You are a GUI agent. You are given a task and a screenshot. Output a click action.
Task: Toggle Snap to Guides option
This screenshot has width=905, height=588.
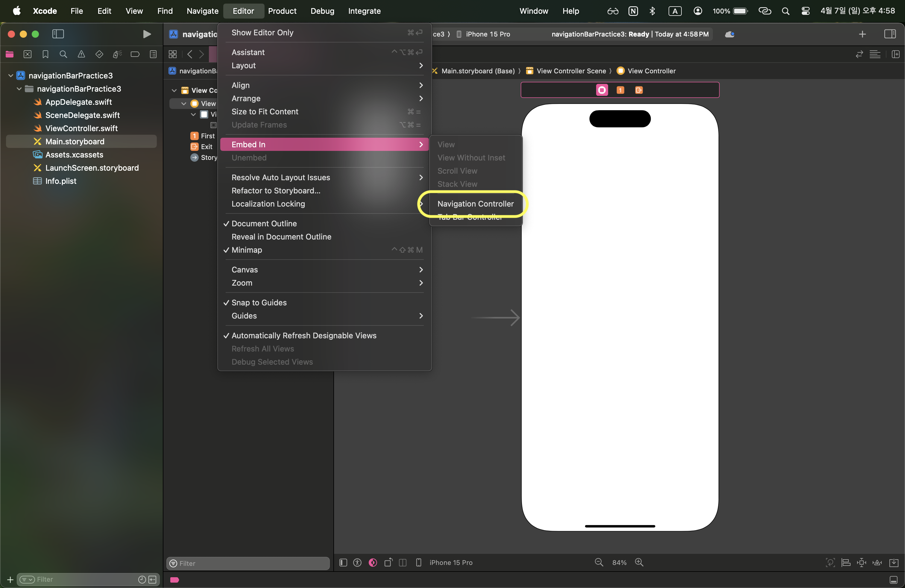pyautogui.click(x=259, y=302)
